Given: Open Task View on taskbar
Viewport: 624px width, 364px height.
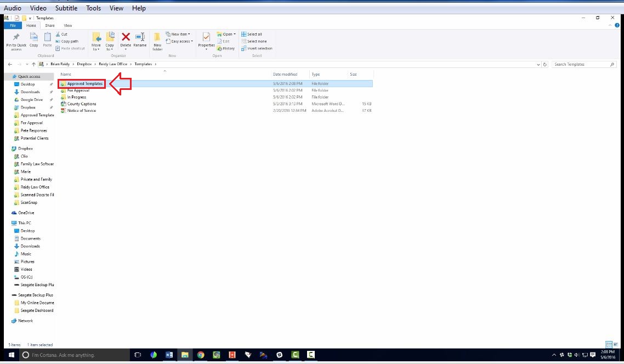Looking at the screenshot, I should (138, 355).
